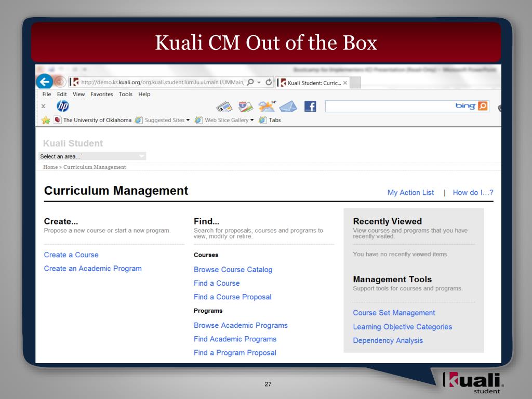
Task: Open the Tabs favorites bar item
Action: tap(270, 120)
